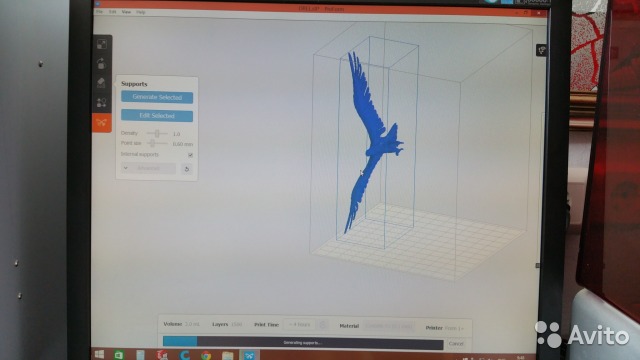The height and width of the screenshot is (360, 640).
Task: Open the Material dropdown in the bottom bar
Action: click(x=389, y=326)
